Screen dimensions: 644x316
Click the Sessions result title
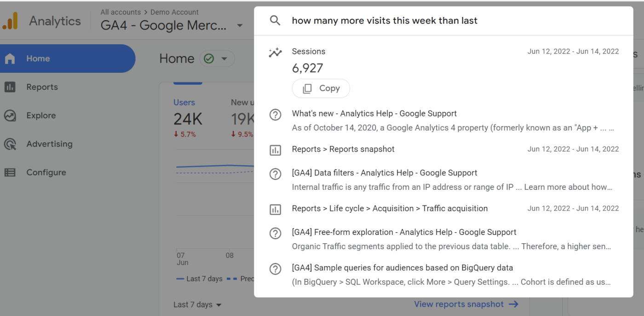pyautogui.click(x=309, y=52)
